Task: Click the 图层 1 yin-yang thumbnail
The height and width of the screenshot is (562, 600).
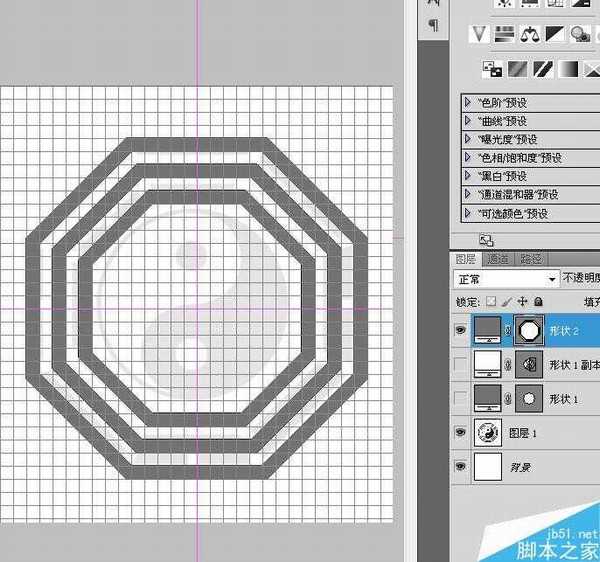Action: 488,432
